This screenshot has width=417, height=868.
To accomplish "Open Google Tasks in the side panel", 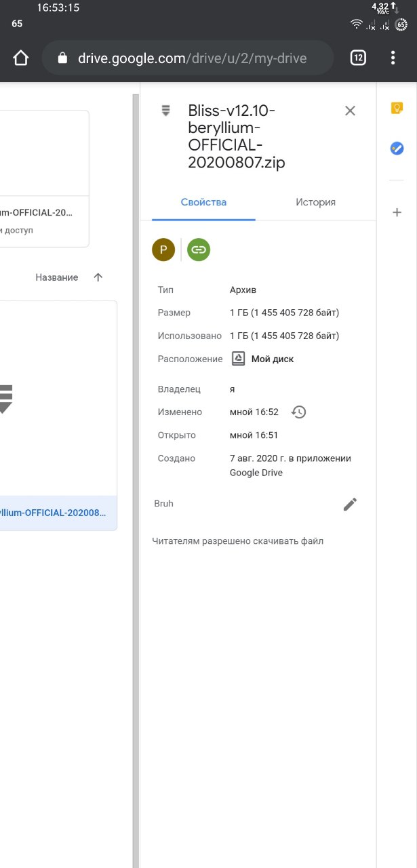I will click(x=397, y=148).
